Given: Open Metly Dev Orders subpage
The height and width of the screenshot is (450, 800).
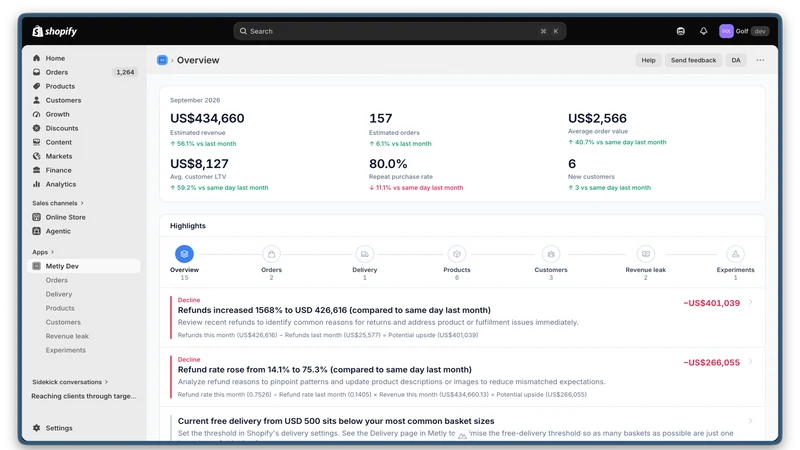Looking at the screenshot, I should 57,280.
